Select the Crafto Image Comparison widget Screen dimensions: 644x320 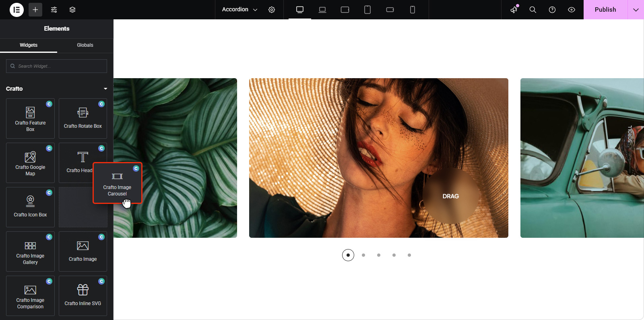click(x=30, y=296)
